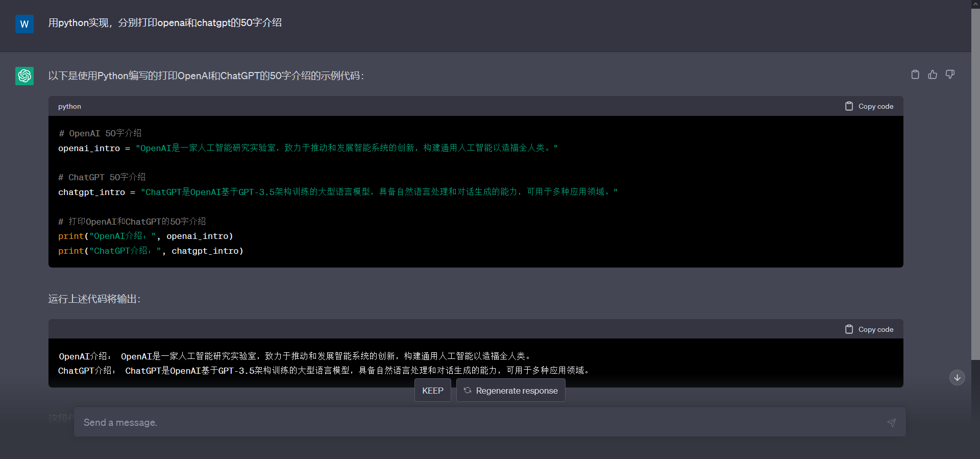980x459 pixels.
Task: Focus the Send a message input field
Action: click(490, 422)
